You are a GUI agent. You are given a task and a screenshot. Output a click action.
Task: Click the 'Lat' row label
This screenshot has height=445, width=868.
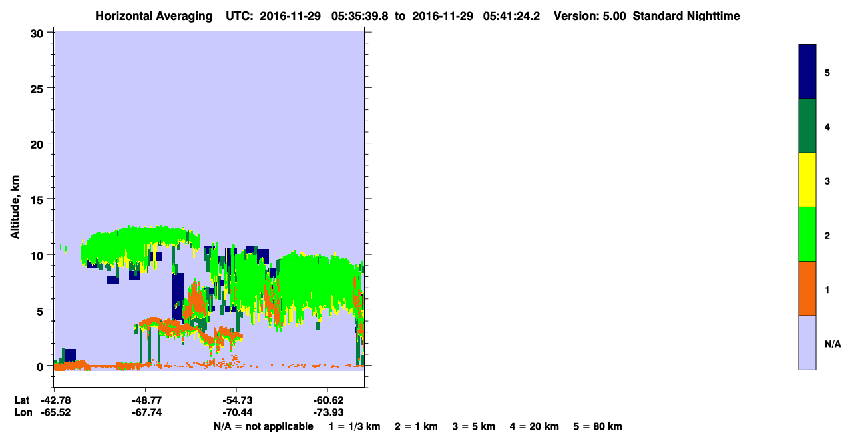21,400
